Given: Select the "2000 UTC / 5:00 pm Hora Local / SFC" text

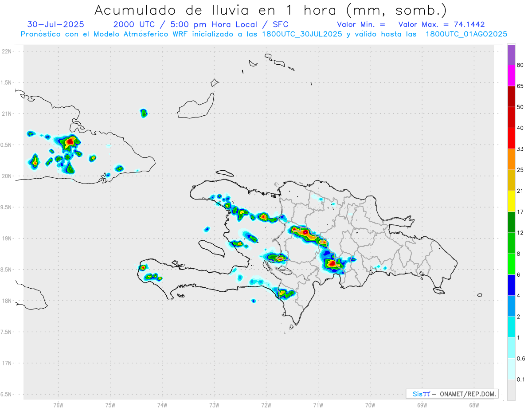Looking at the screenshot, I should (x=200, y=24).
